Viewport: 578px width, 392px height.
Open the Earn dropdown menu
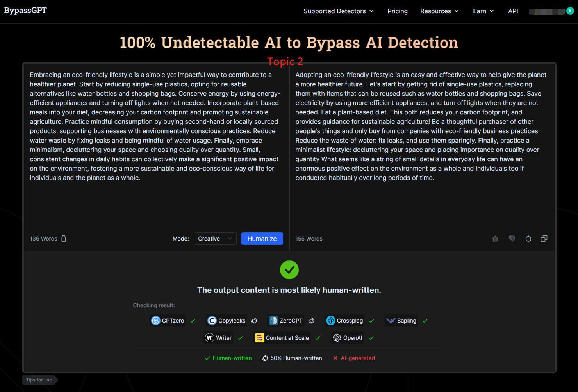pos(483,11)
